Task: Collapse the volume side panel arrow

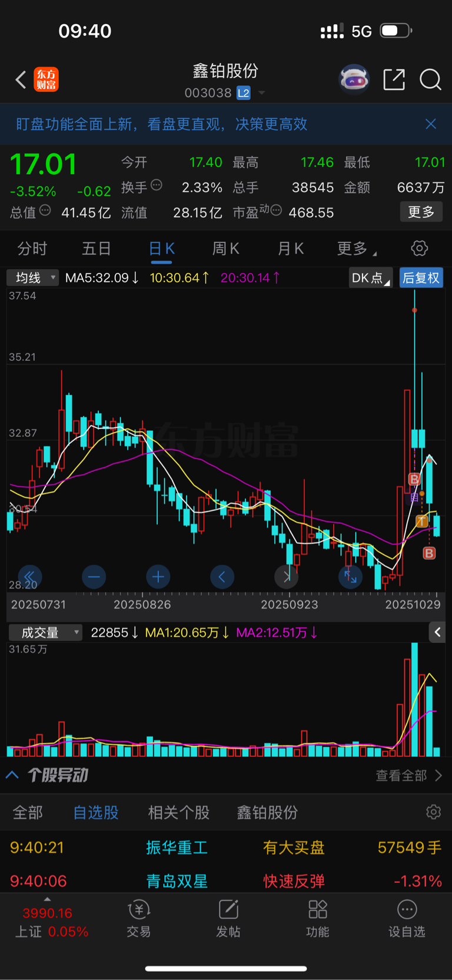Action: point(437,633)
